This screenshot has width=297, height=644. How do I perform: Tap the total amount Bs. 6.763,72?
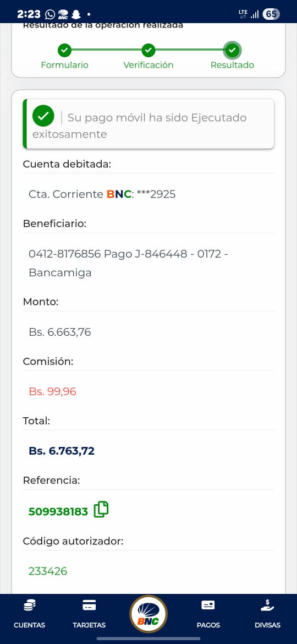click(62, 451)
